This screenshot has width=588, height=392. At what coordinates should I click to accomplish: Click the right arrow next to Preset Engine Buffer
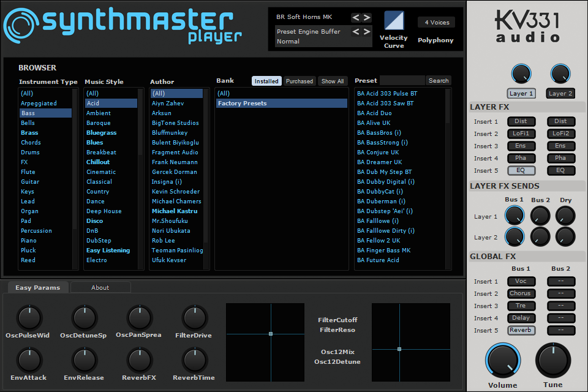coord(367,32)
